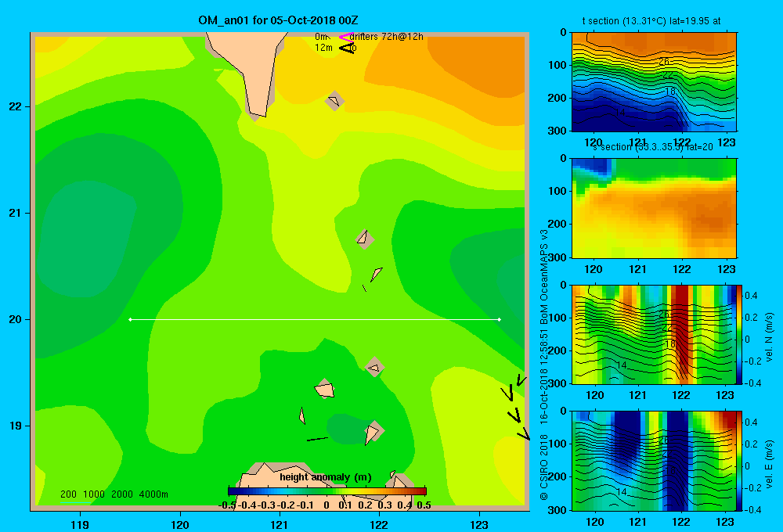Screen dimensions: 783x532
Task: Click longitude label 119 on main map axis
Action: point(80,524)
